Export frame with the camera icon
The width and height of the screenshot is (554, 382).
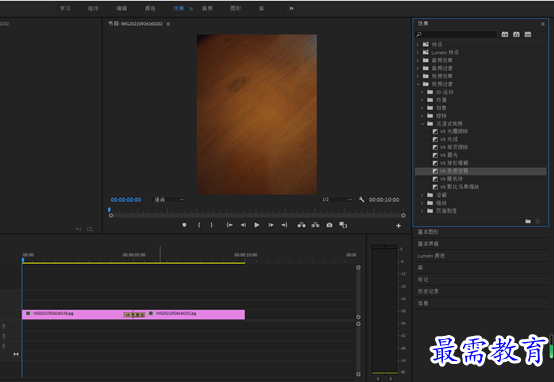coord(329,225)
